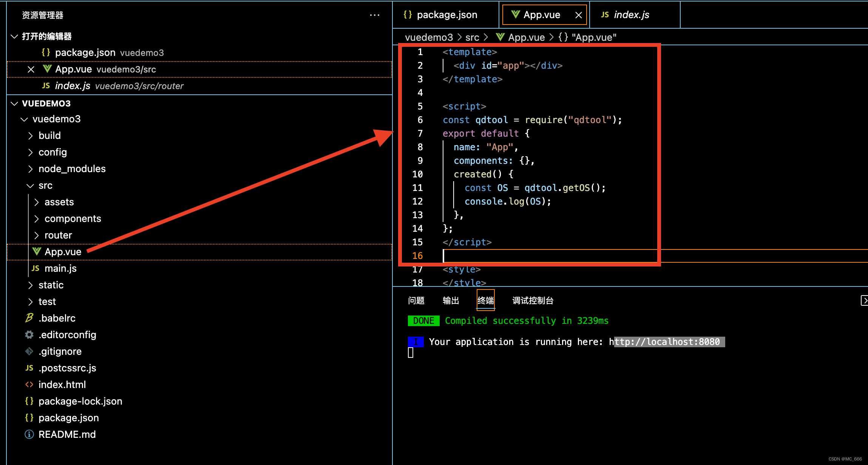Click the console.log(OS) code line
Viewport: 868px width, 465px height.
click(x=508, y=202)
